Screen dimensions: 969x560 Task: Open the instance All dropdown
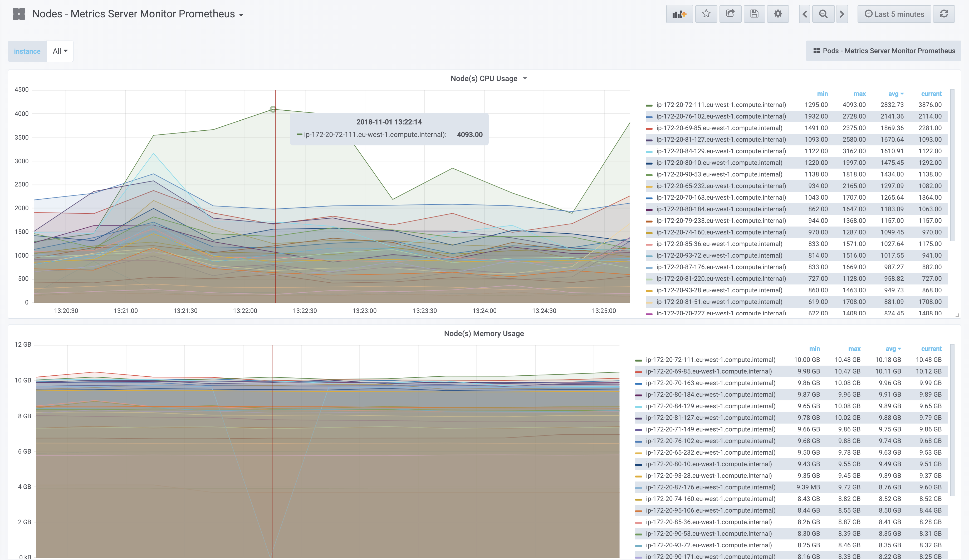pos(60,51)
